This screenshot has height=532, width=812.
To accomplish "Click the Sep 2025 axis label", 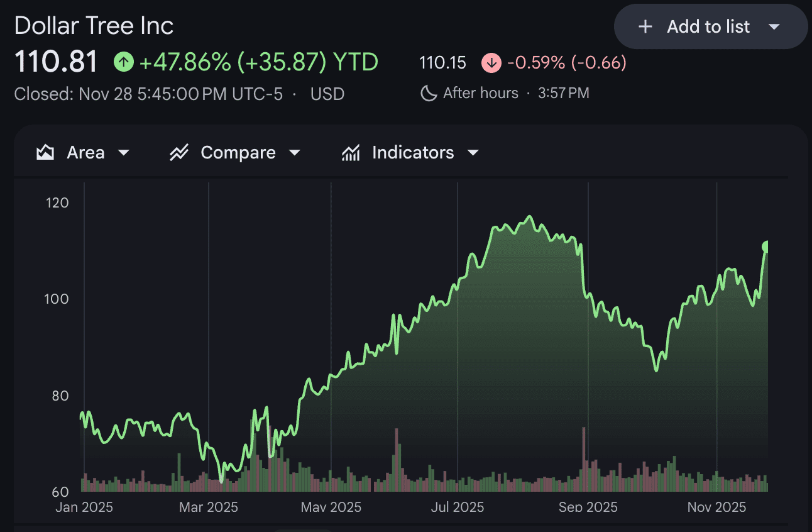I will coord(588,507).
